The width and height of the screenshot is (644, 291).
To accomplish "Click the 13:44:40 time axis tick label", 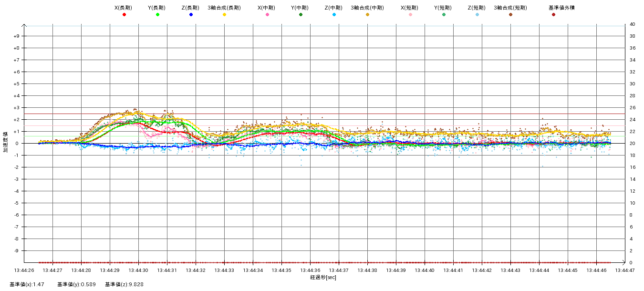I will (425, 270).
